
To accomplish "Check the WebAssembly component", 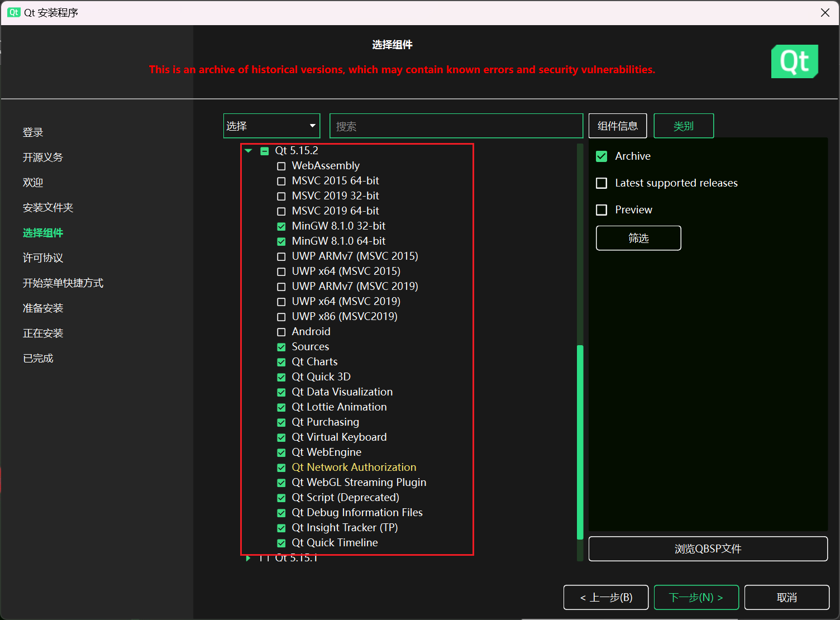I will click(x=281, y=166).
